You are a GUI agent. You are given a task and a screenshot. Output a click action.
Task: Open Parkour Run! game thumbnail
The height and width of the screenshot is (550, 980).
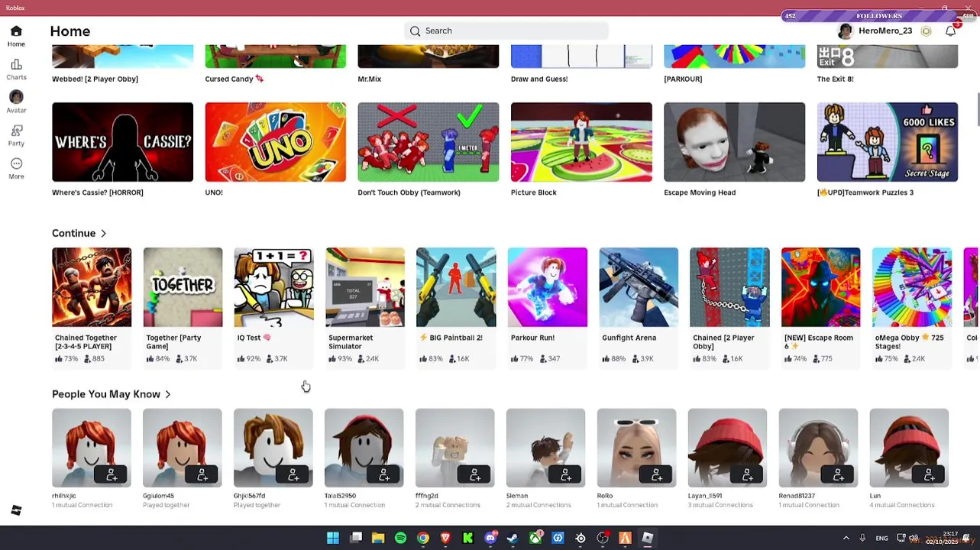[548, 287]
